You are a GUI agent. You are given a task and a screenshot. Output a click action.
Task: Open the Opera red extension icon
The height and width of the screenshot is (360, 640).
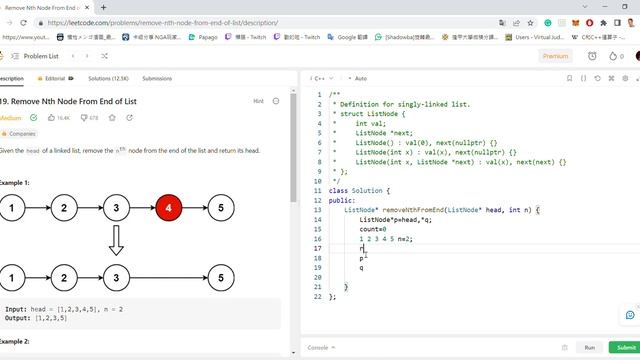click(589, 23)
